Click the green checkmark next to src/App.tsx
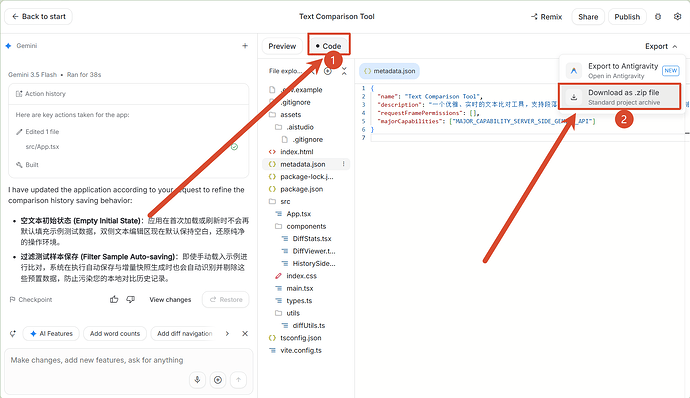Viewport: 690px width, 398px height. [x=235, y=147]
